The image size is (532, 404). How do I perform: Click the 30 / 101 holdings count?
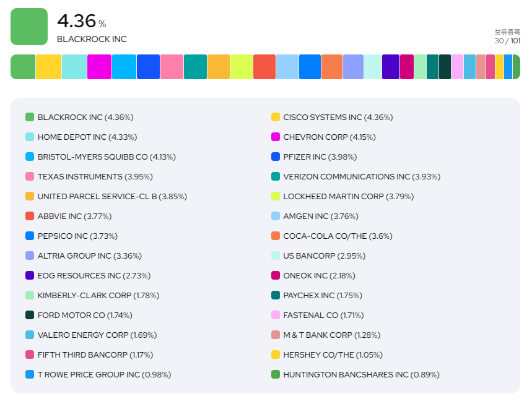pyautogui.click(x=507, y=41)
